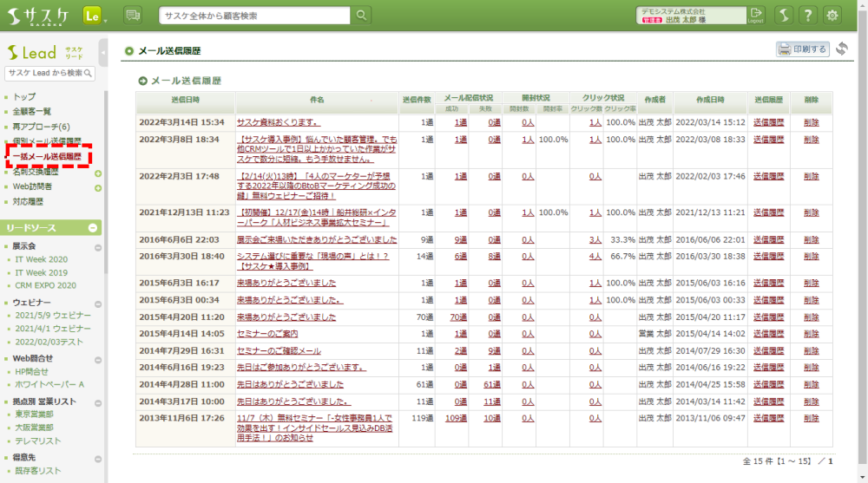Viewport: 868px width, 483px height.
Task: Click the green plus next to Web訪問者
Action: [98, 187]
